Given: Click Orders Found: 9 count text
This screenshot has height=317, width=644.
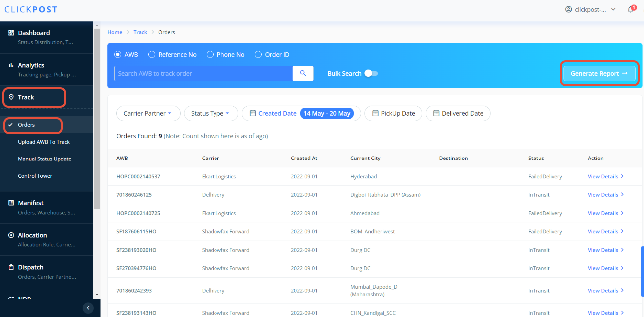Looking at the screenshot, I should (139, 136).
